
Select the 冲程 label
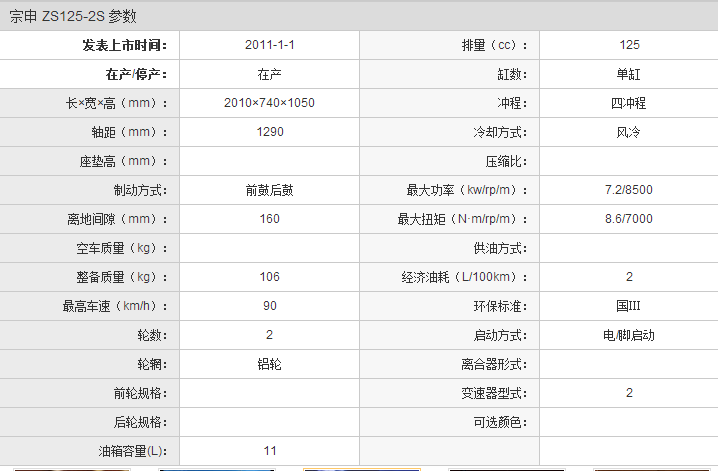pos(512,103)
